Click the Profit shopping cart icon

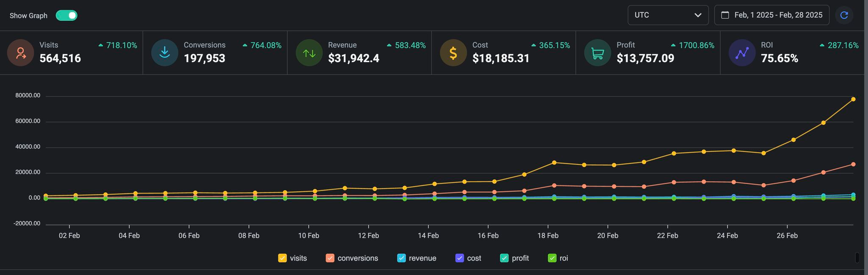(x=598, y=53)
